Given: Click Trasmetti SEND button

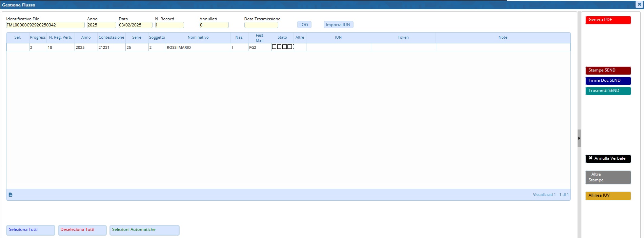Looking at the screenshot, I should pos(608,91).
